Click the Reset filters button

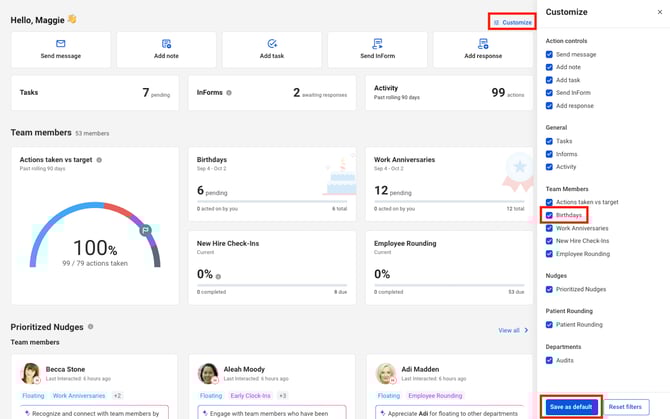tap(625, 406)
